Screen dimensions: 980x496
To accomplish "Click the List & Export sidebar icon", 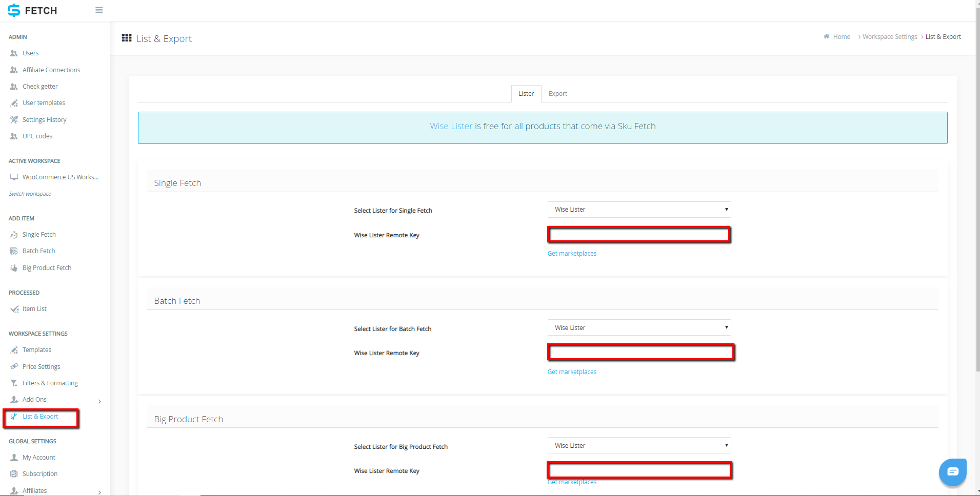I will [x=14, y=417].
